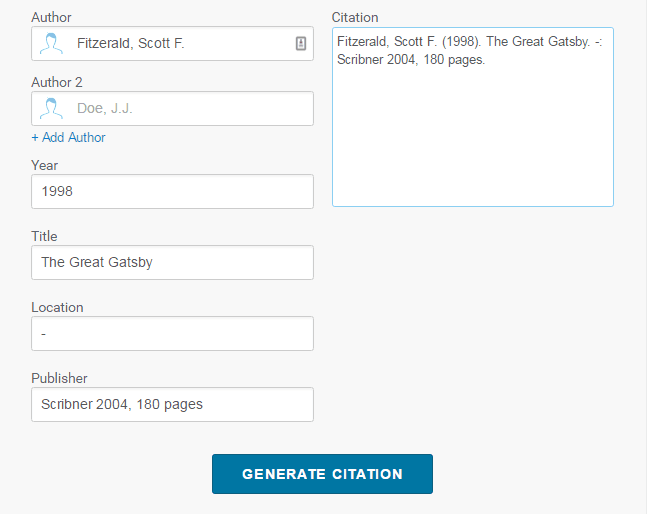Click the Title label

tap(45, 236)
